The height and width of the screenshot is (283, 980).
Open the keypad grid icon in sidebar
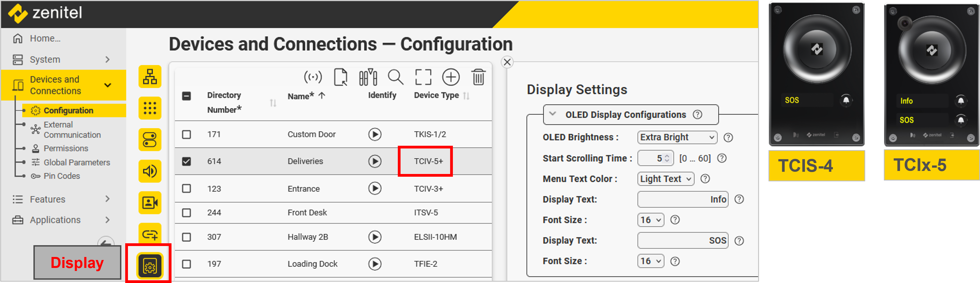tap(150, 108)
